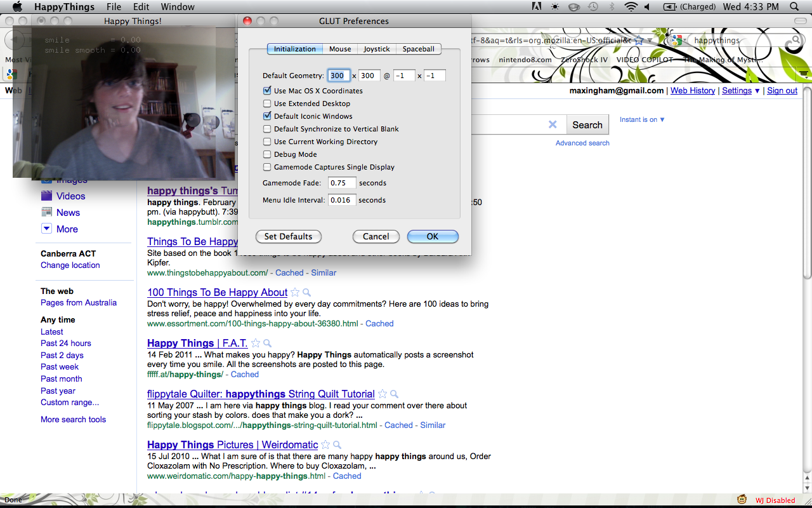Open the 'Instant is on' dropdown
The width and height of the screenshot is (812, 508).
[x=642, y=119]
